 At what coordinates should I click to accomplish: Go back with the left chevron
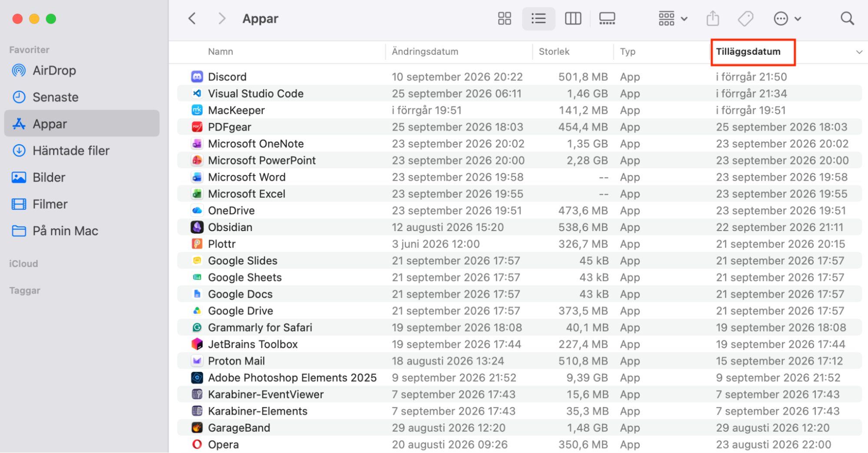[192, 19]
